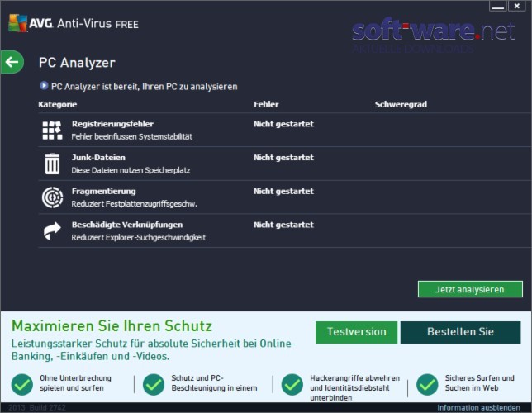Viewport: 532px width, 413px height.
Task: Click 'Reduziert Explorer-Suchgeschwindigkeit' description
Action: (139, 238)
